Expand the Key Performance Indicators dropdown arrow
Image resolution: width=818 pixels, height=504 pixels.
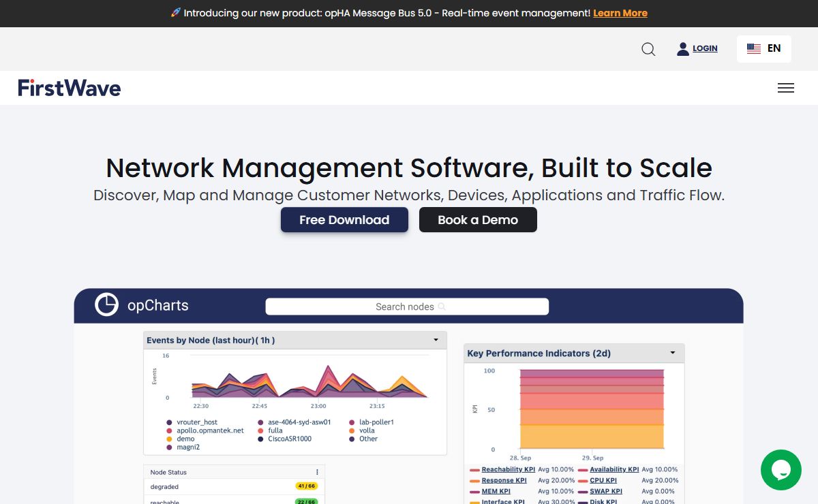(673, 353)
